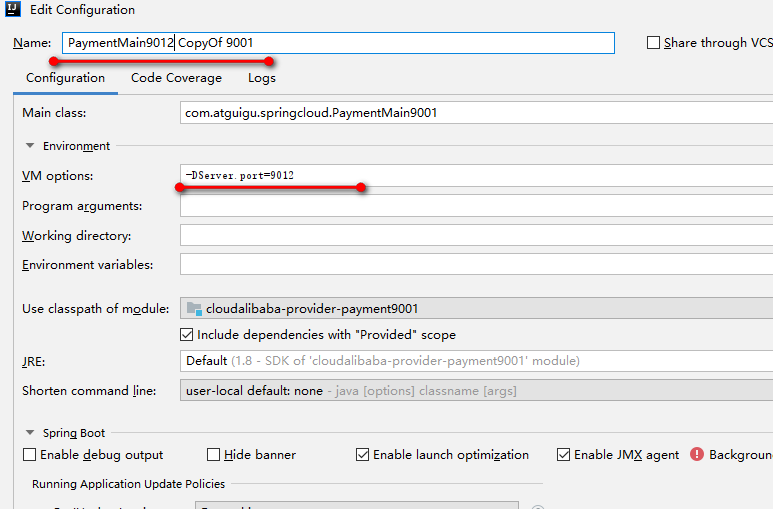The image size is (773, 509).
Task: Click the IntelliJ IDEA logo icon in title bar
Action: (x=12, y=9)
